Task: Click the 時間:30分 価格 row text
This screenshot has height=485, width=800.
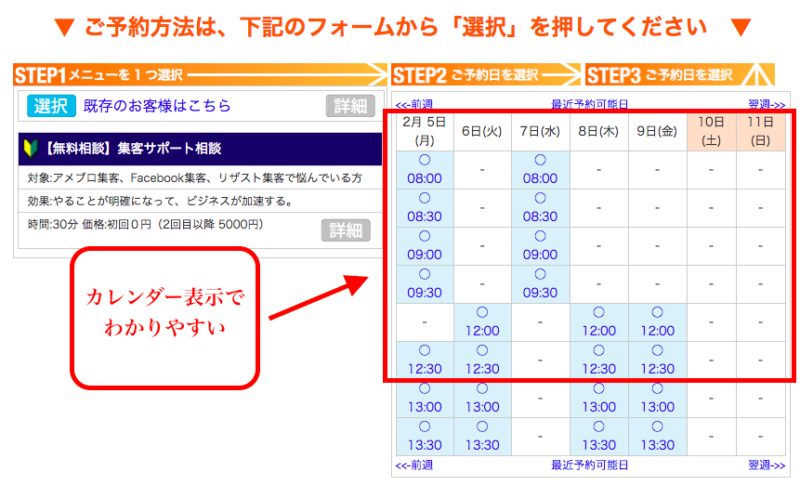Action: tap(145, 224)
